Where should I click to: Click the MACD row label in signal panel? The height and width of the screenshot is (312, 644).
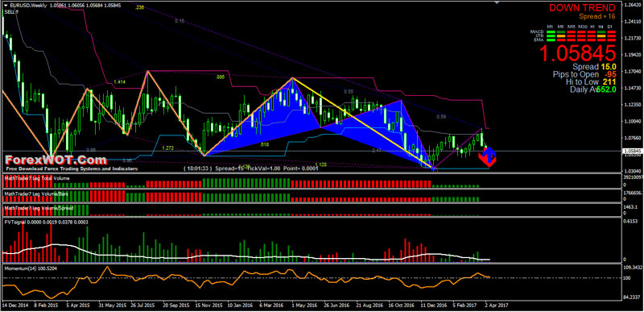[536, 31]
